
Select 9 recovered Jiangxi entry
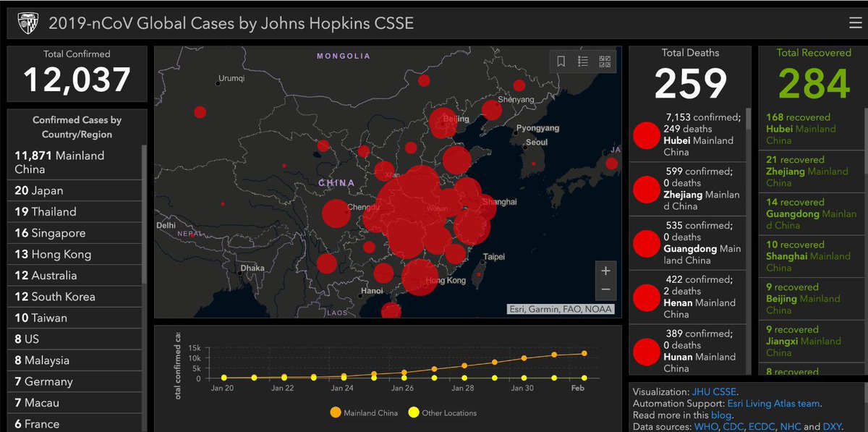(811, 341)
